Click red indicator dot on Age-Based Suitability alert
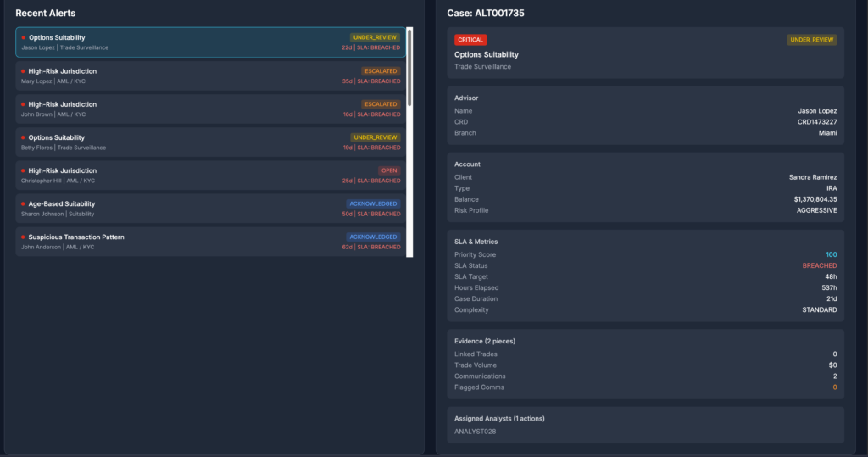Image resolution: width=868 pixels, height=457 pixels. pos(24,204)
